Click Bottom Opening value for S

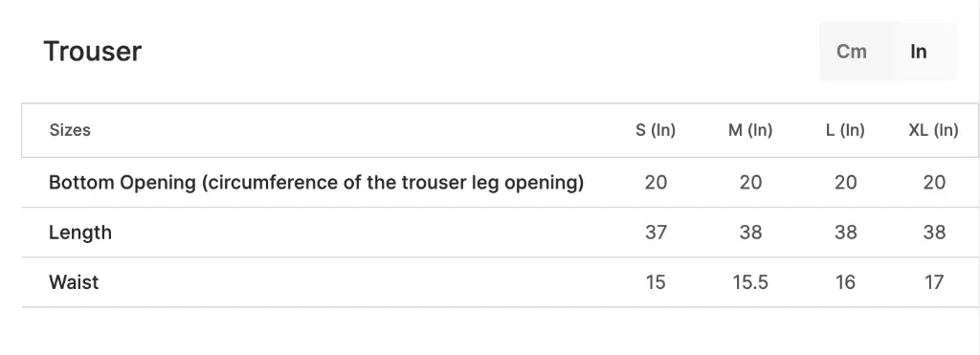[656, 183]
